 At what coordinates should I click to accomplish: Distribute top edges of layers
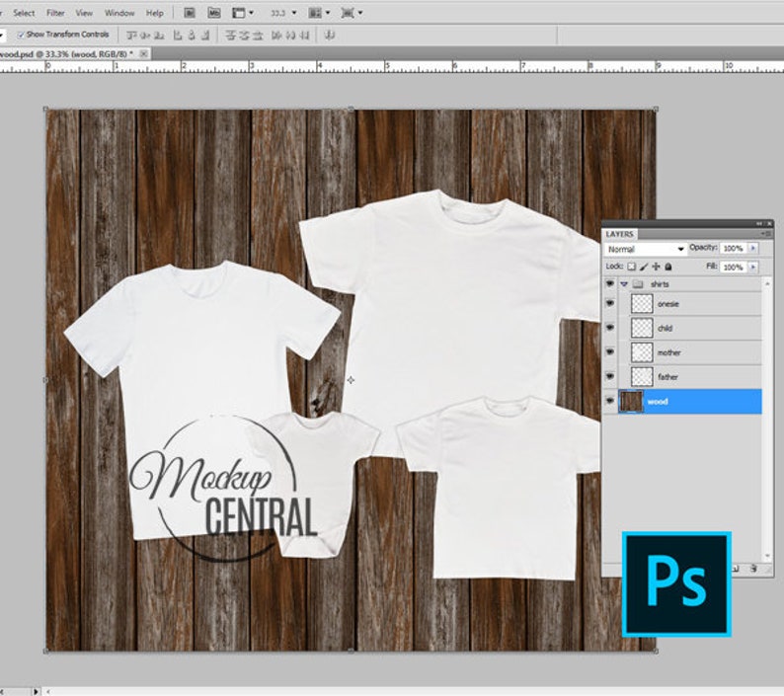230,35
